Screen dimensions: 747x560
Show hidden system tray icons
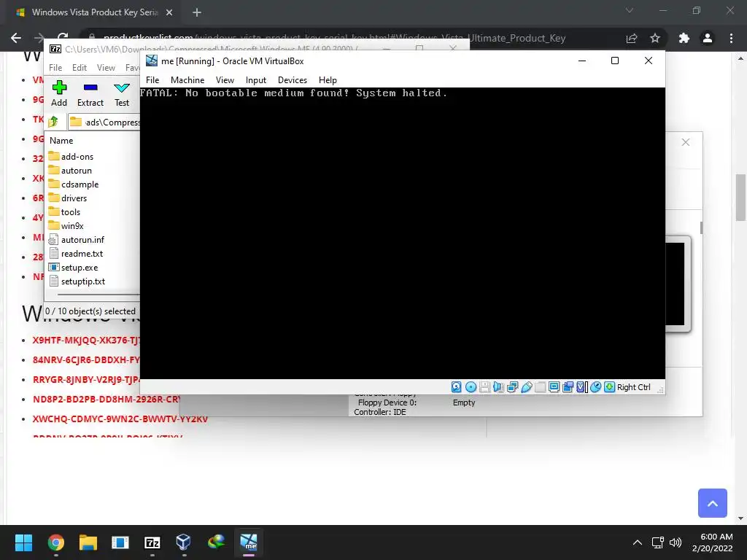pos(637,542)
